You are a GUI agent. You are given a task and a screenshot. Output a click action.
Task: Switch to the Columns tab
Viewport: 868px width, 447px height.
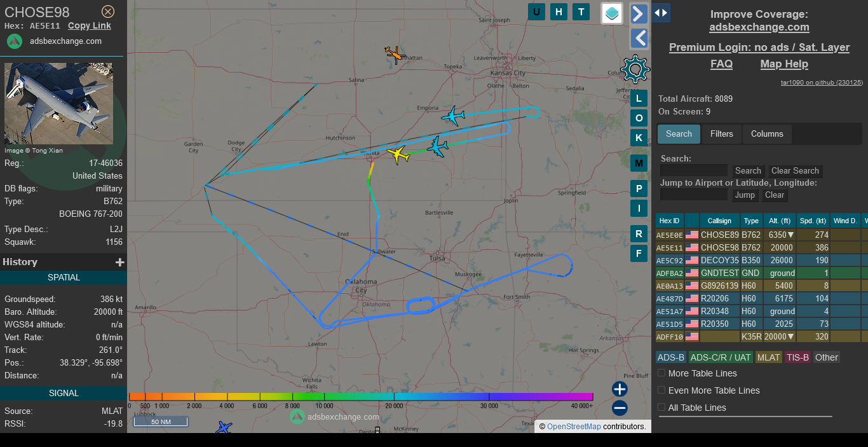click(767, 134)
